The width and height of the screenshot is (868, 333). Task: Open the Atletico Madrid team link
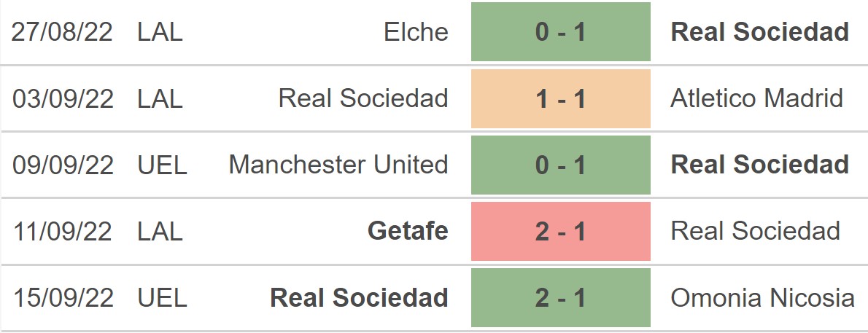pyautogui.click(x=756, y=98)
